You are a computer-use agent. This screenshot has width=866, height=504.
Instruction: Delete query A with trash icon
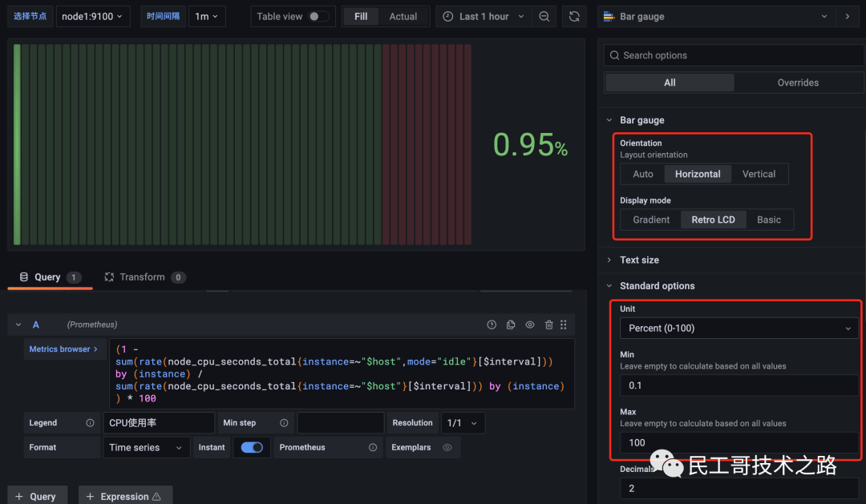pos(548,325)
